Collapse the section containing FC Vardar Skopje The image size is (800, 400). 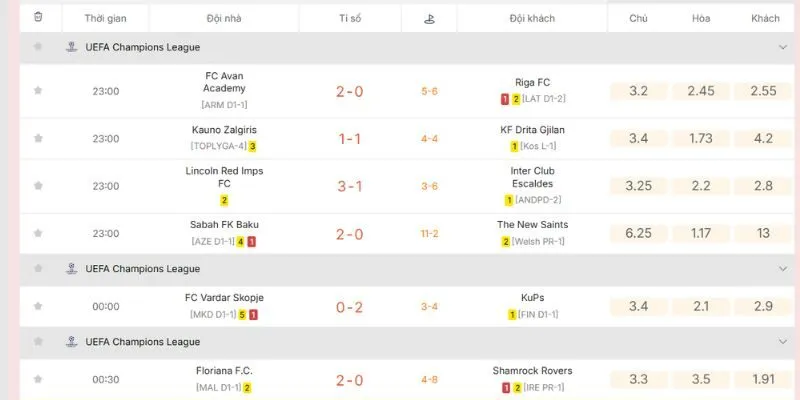783,268
